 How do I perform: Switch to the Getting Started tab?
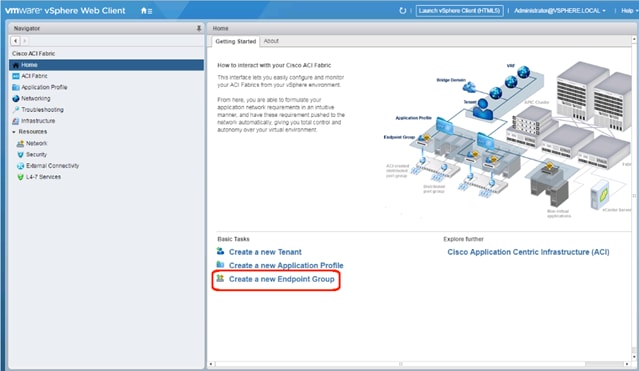pyautogui.click(x=236, y=41)
